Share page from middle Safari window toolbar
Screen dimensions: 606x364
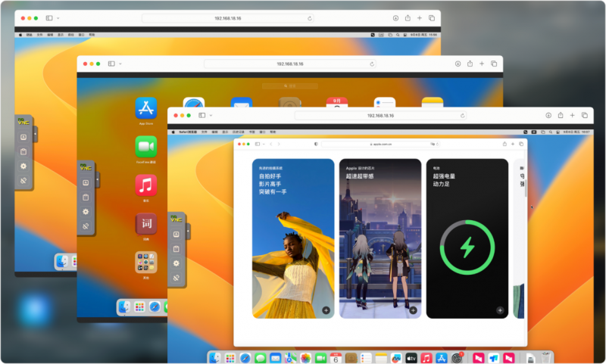[x=470, y=64]
